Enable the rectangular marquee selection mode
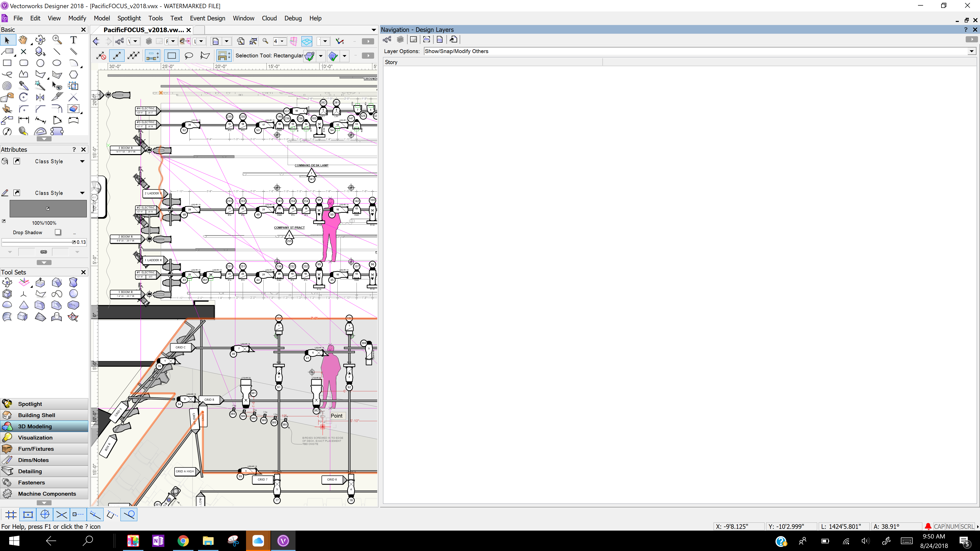Image resolution: width=980 pixels, height=551 pixels. click(x=171, y=56)
